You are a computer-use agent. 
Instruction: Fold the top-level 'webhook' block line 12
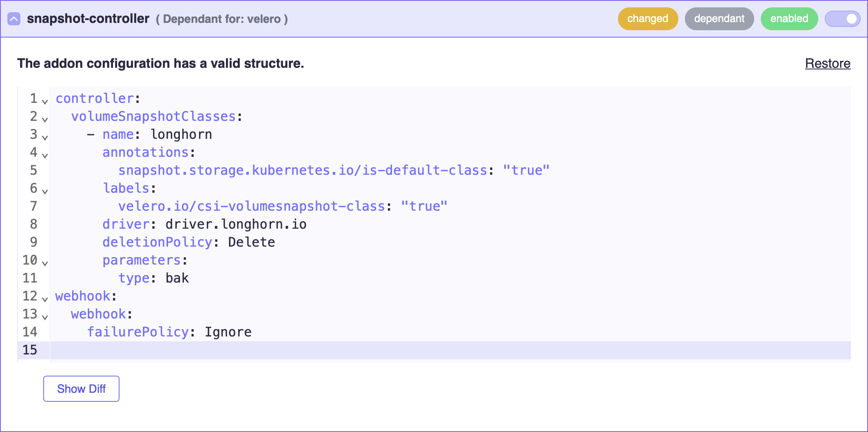coord(45,299)
